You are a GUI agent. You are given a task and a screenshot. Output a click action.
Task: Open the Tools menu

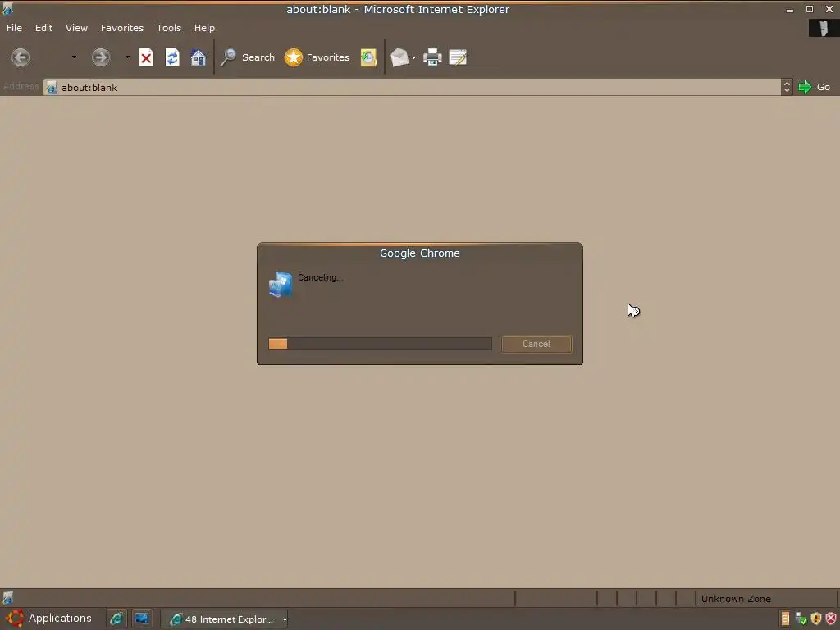(x=169, y=28)
